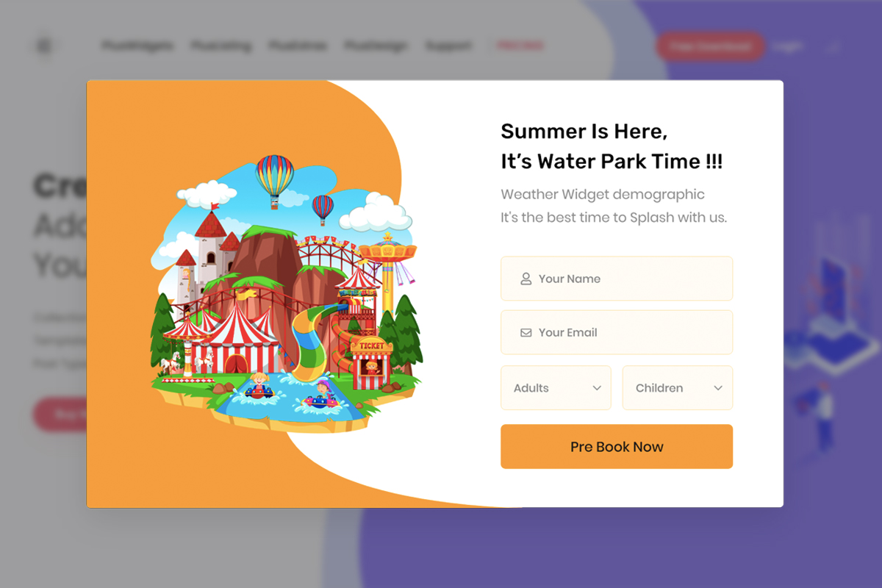Open the blurred PlusWidgets menu item
882x588 pixels.
click(x=138, y=46)
